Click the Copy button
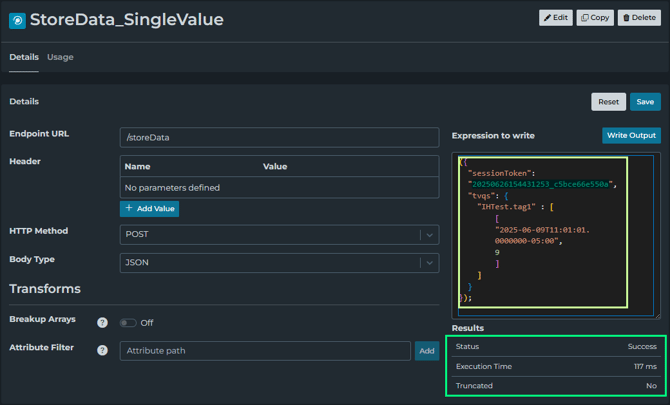 coord(595,18)
